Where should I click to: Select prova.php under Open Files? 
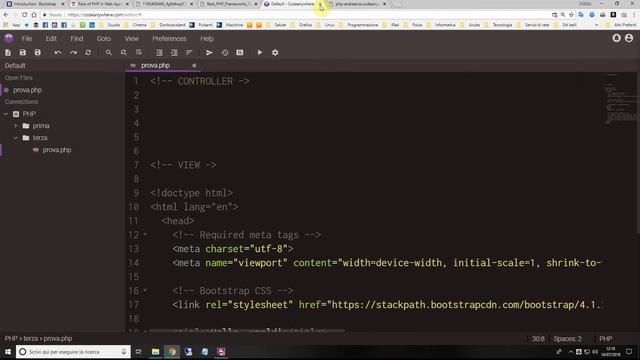27,90
